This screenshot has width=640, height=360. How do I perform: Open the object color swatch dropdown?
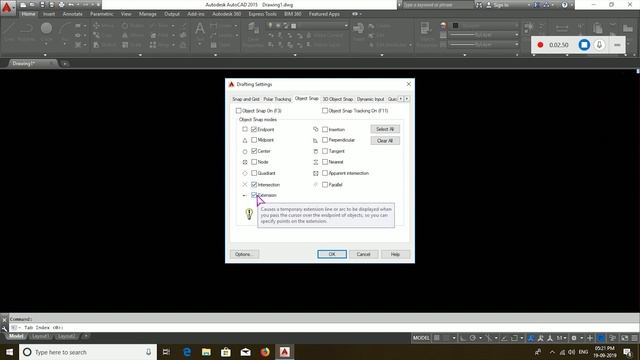tap(485, 25)
